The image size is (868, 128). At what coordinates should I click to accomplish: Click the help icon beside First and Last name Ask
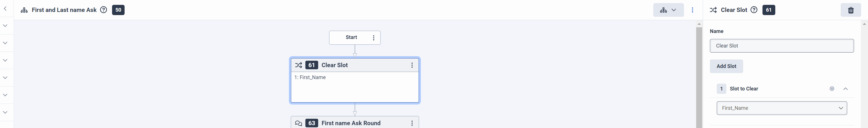pyautogui.click(x=104, y=10)
